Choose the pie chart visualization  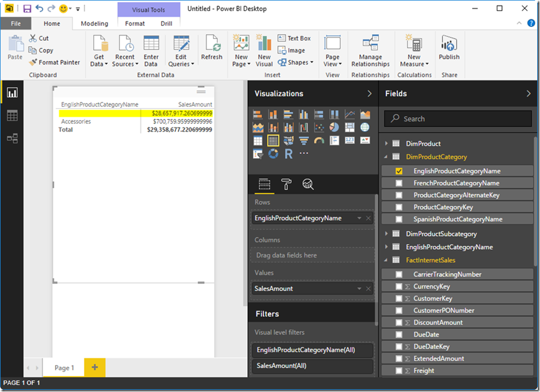coord(334,127)
